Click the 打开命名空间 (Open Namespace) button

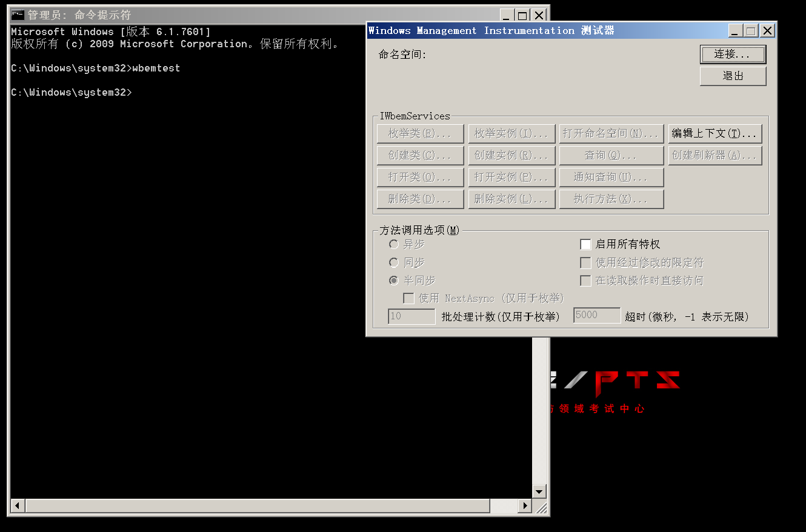(x=611, y=133)
